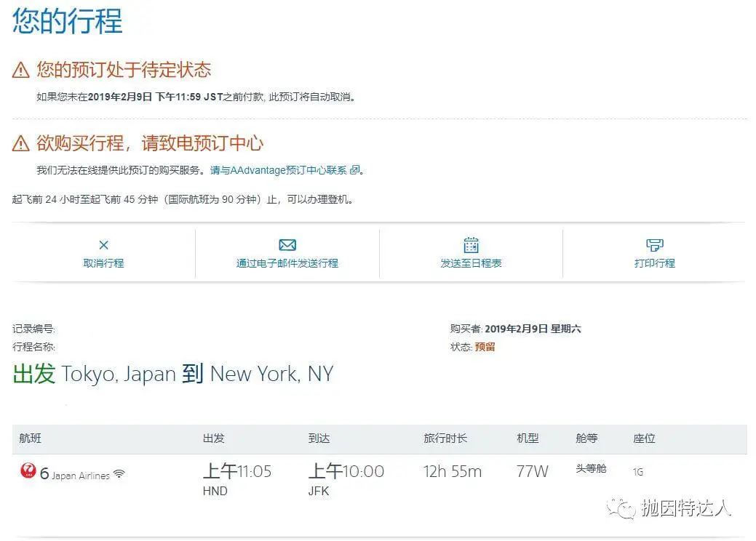Select the printer icon above 打印行程
The width and height of the screenshot is (756, 541).
[654, 244]
